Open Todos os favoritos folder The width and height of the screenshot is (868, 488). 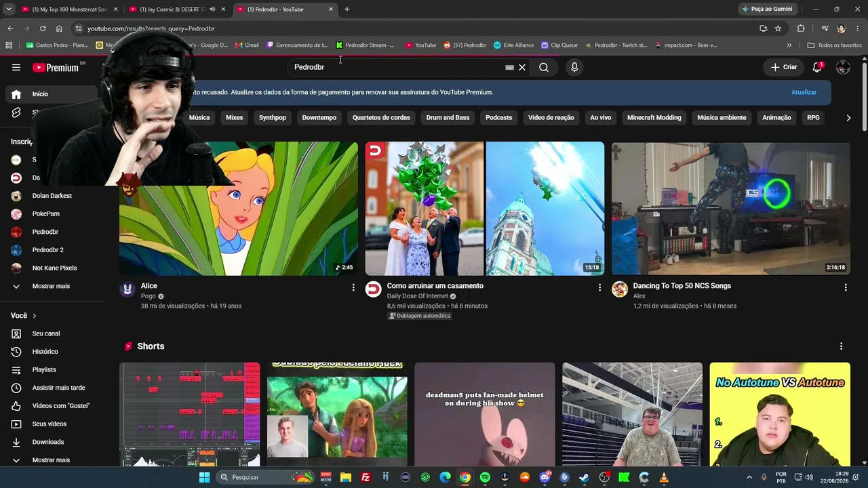coord(834,45)
